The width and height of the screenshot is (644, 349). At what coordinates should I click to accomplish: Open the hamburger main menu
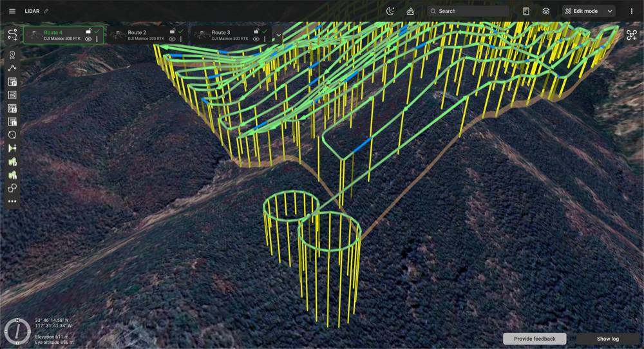(x=12, y=11)
